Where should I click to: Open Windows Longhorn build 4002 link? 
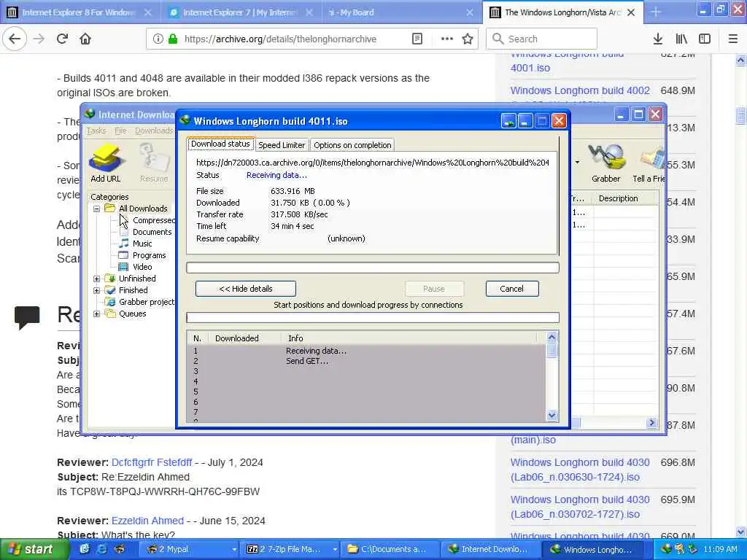click(580, 90)
